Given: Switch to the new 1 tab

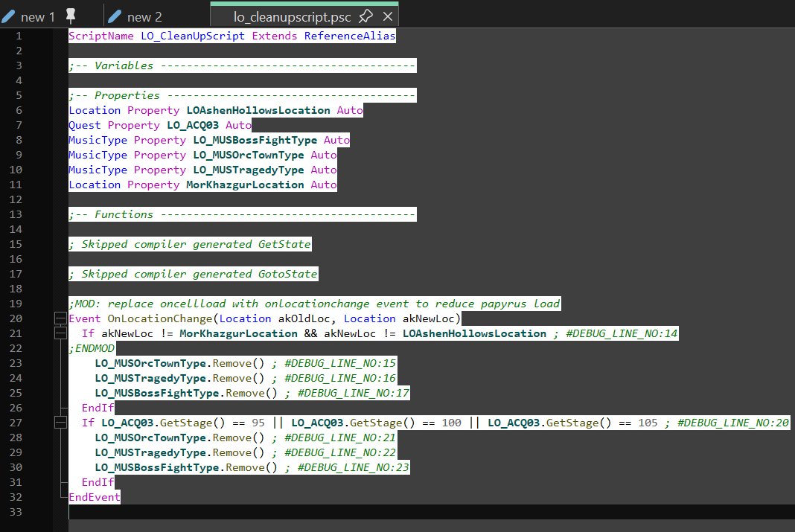Looking at the screenshot, I should (38, 16).
